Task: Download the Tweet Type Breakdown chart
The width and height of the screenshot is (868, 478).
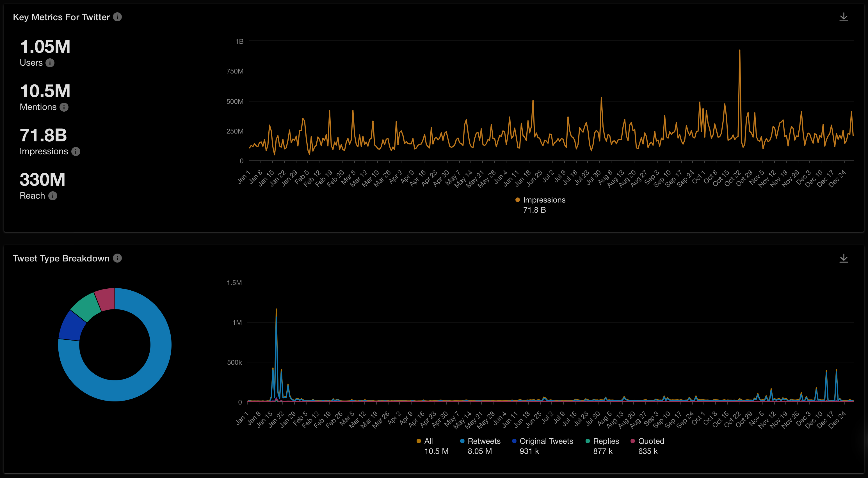Action: click(x=844, y=258)
